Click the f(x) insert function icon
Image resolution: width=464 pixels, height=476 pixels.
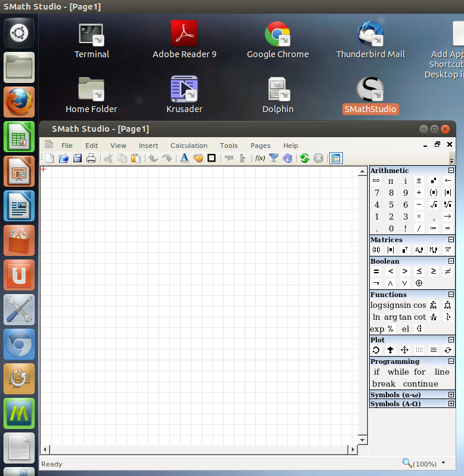coord(260,158)
